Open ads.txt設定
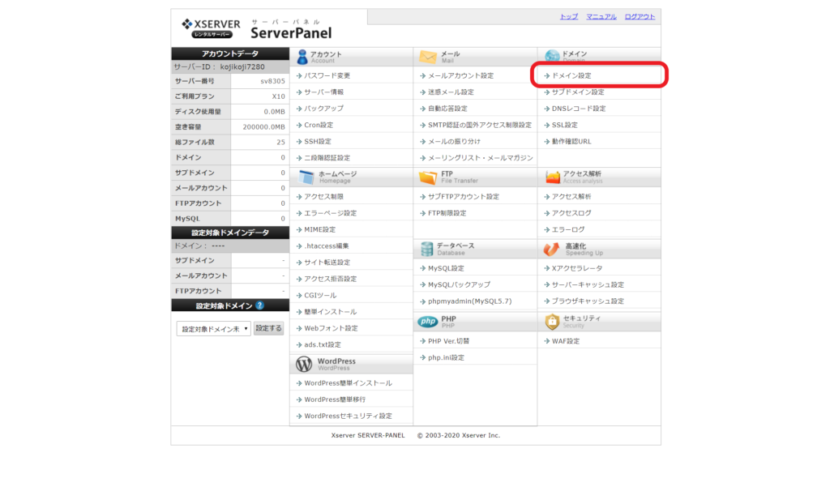Image resolution: width=830 pixels, height=504 pixels. 323,344
